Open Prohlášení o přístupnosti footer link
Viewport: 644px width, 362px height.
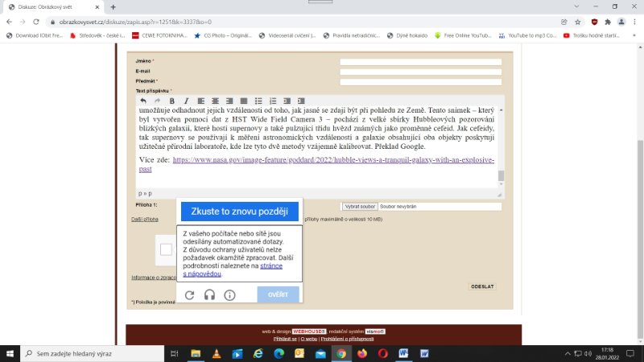tap(347, 339)
